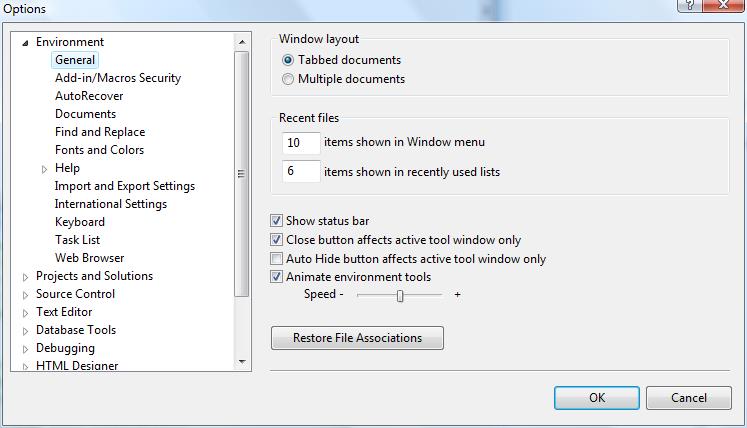
Task: Click the tree scrollbar down arrow
Action: click(242, 362)
